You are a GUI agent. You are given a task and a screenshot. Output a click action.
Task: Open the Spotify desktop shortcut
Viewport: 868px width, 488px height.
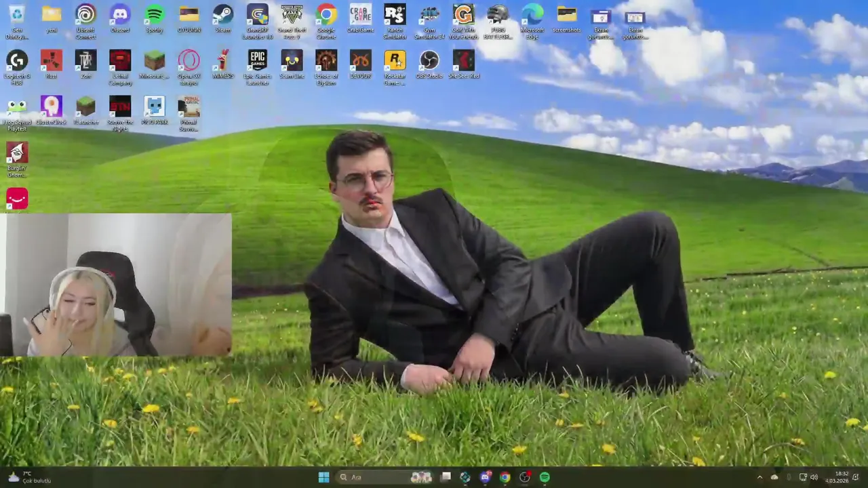click(x=155, y=19)
